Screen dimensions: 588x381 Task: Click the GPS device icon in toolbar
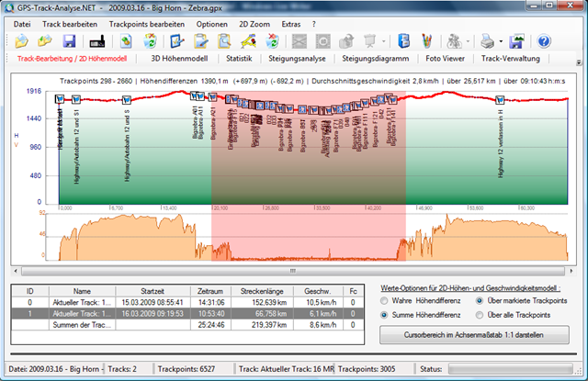pos(96,41)
